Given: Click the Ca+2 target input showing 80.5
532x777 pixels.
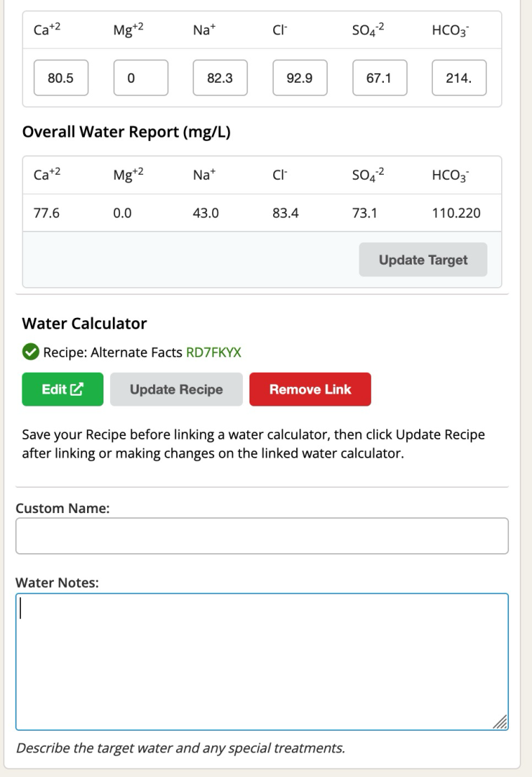Looking at the screenshot, I should click(61, 78).
